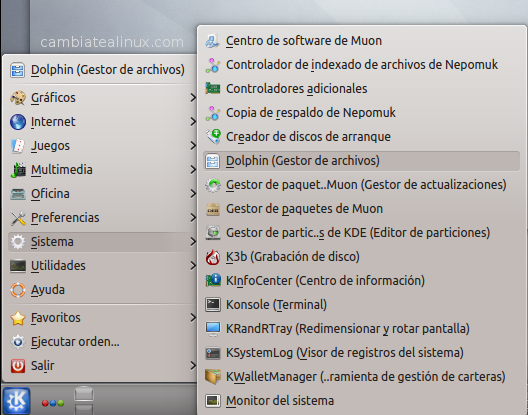This screenshot has height=415, width=528.
Task: Expand Oficina submenu arrow
Action: point(193,194)
